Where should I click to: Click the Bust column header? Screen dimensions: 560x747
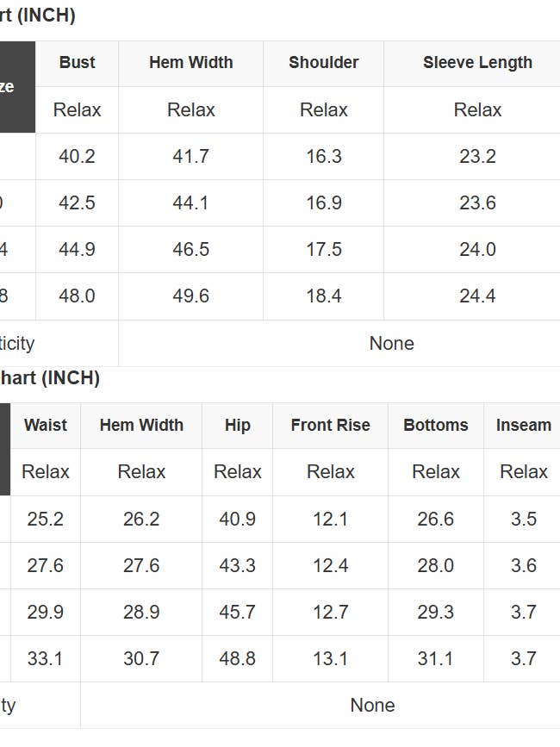pyautogui.click(x=77, y=63)
